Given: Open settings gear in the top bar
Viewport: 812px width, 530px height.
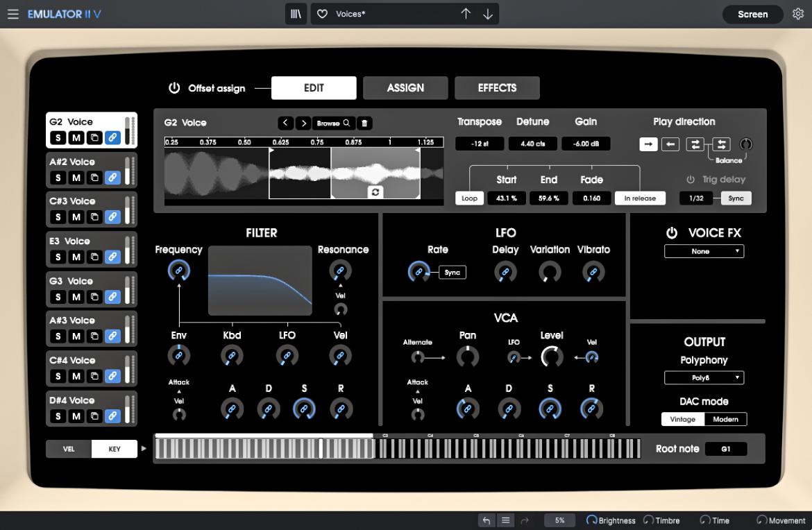Looking at the screenshot, I should coord(798,14).
